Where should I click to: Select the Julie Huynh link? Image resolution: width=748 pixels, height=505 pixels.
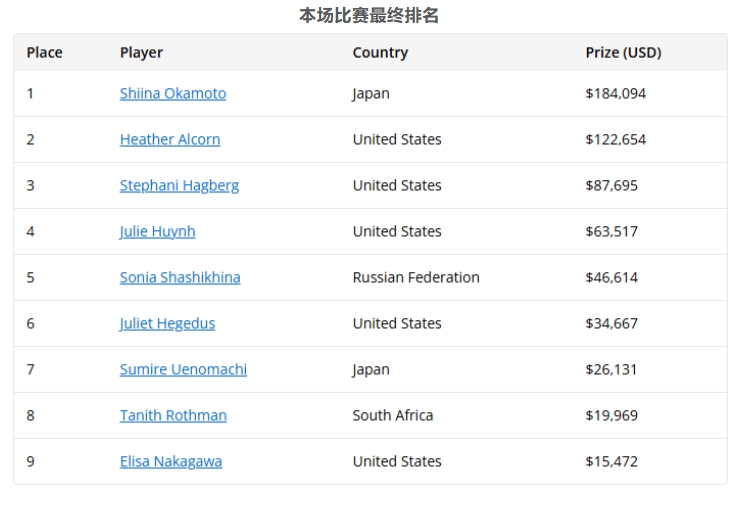[157, 231]
